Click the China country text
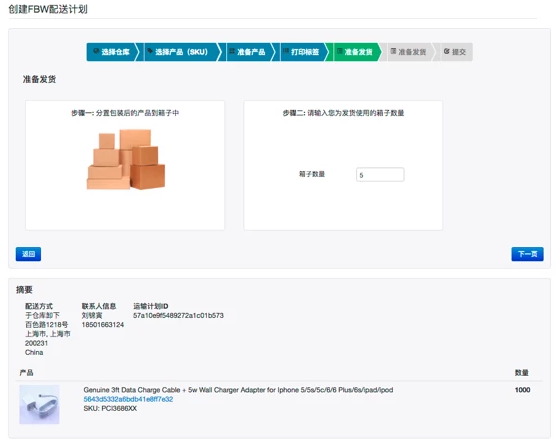Viewport: 556px width, 444px height. 34,353
